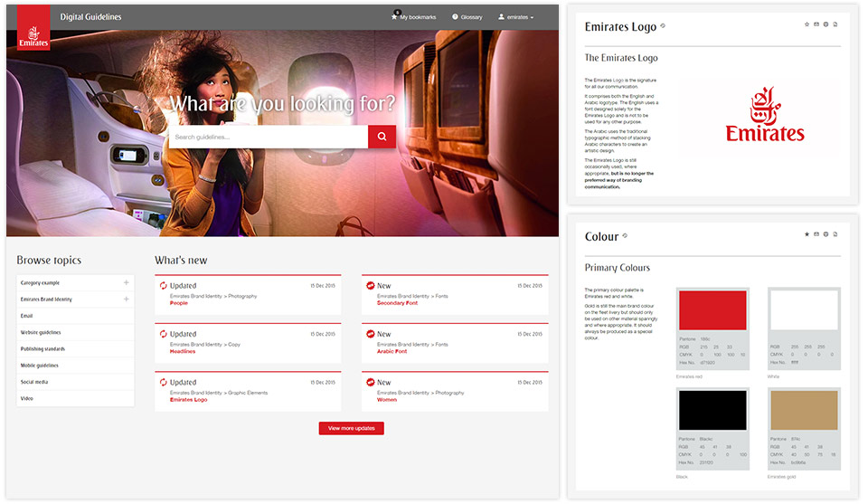
Task: Click the document icon on Colour panel
Action: pyautogui.click(x=835, y=234)
